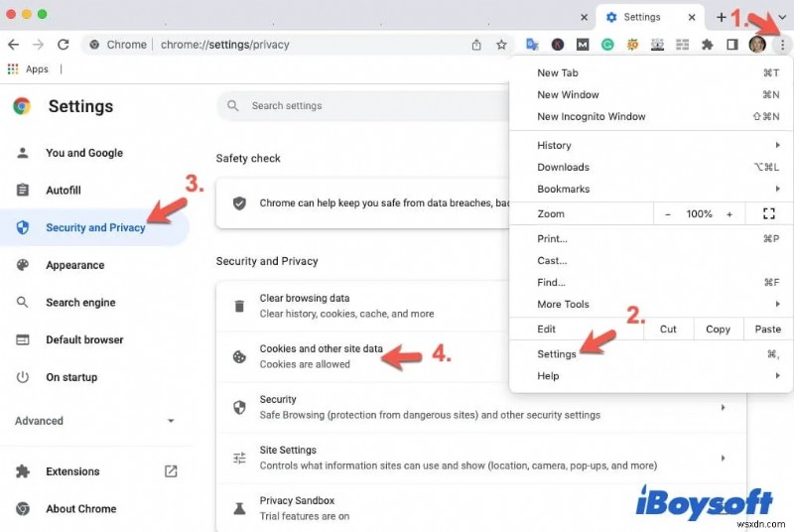Open Privacy Sandbox row

[481, 509]
